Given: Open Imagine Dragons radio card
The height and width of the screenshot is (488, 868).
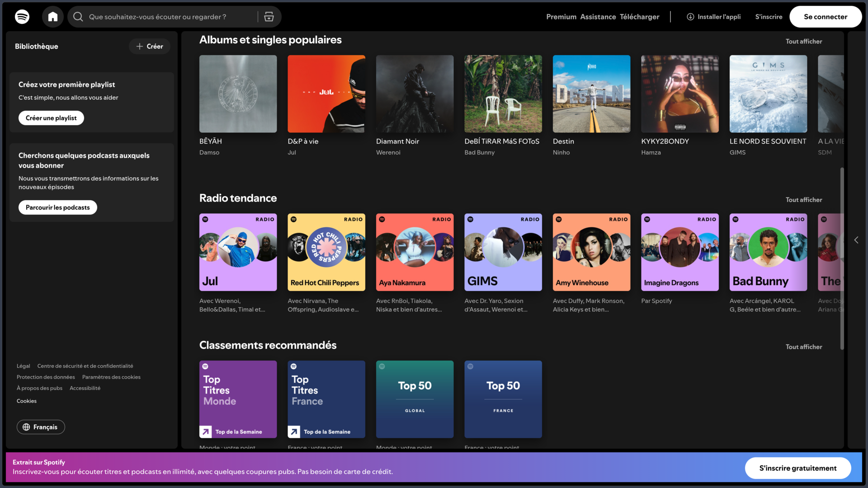Looking at the screenshot, I should 680,252.
